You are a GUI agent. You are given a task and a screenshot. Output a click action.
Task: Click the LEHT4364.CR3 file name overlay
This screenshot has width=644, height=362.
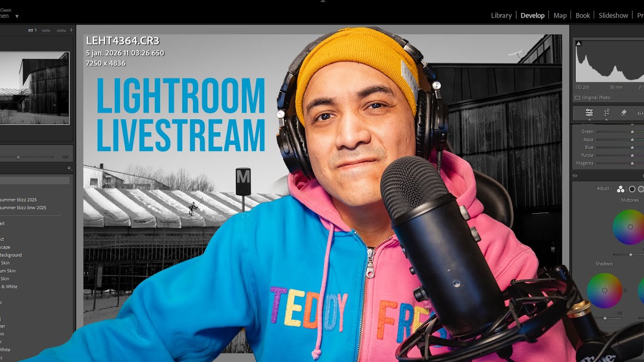point(122,41)
